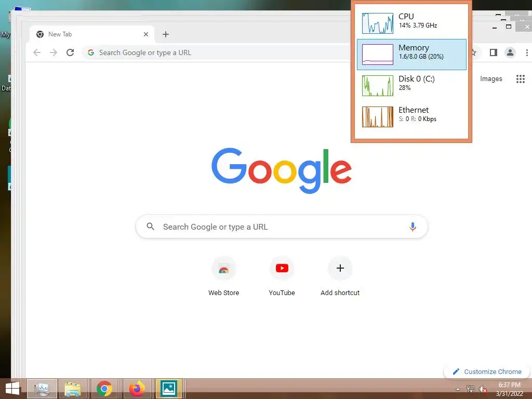
Task: Open Firefox from the taskbar
Action: [137, 389]
